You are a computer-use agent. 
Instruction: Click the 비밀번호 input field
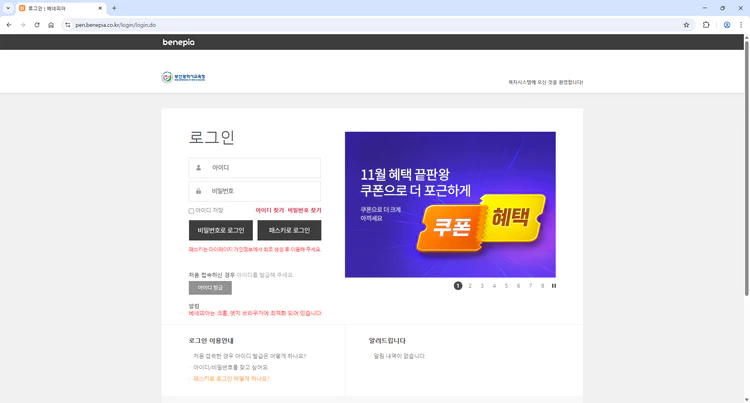coord(255,191)
